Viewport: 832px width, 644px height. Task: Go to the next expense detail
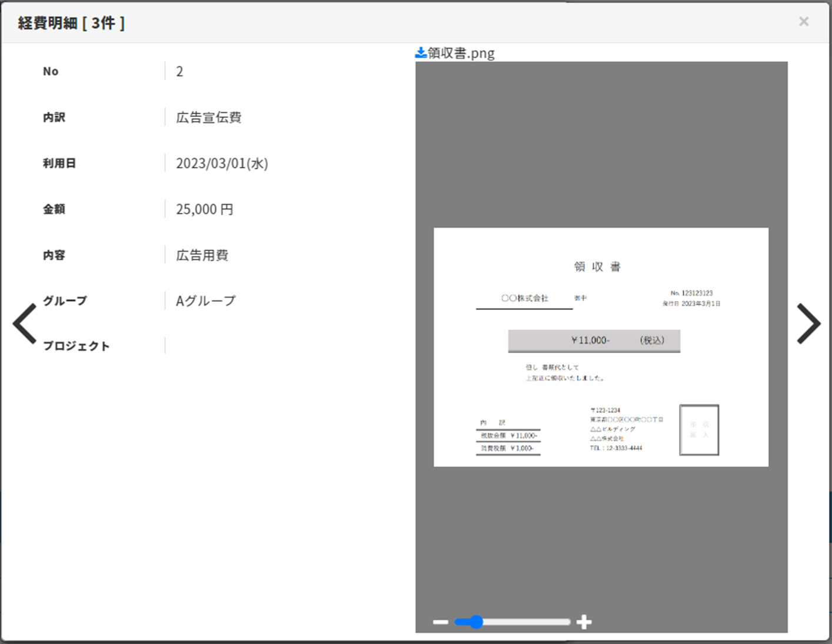coord(808,323)
